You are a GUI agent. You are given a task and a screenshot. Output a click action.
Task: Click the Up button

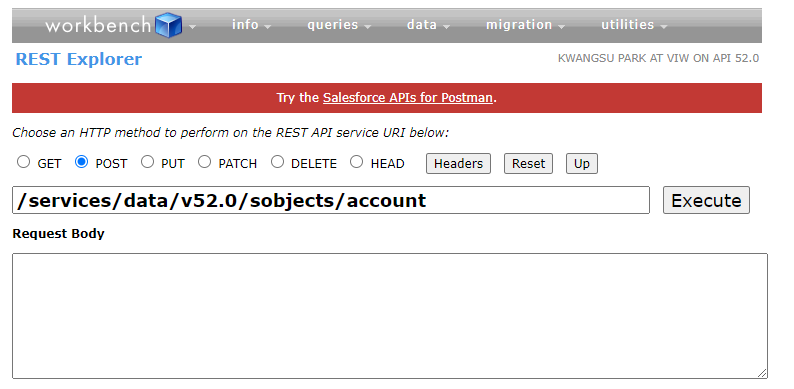tap(582, 164)
